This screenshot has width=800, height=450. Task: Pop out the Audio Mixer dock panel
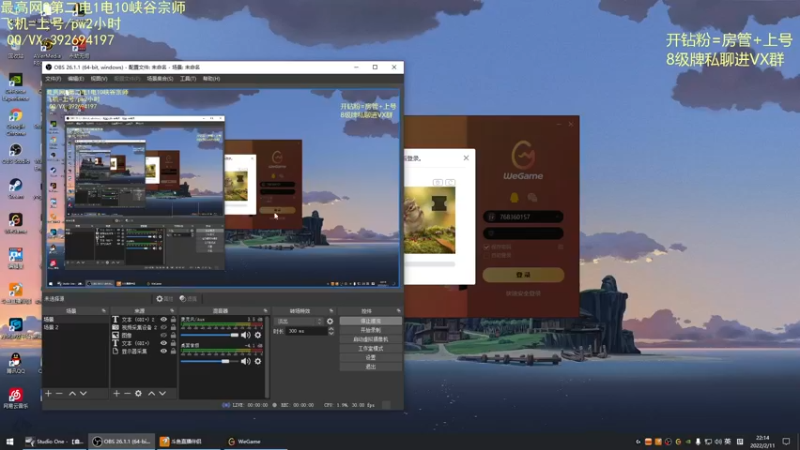(265, 311)
